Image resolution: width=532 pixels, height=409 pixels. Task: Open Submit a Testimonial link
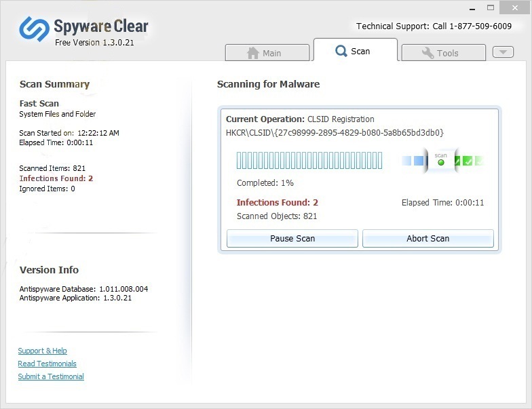tap(51, 376)
